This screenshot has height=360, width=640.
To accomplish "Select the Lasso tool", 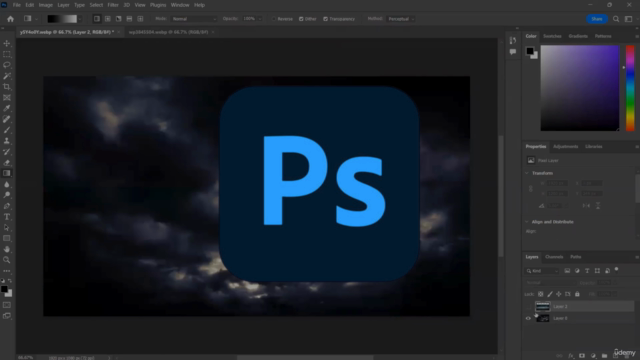I will [x=7, y=65].
